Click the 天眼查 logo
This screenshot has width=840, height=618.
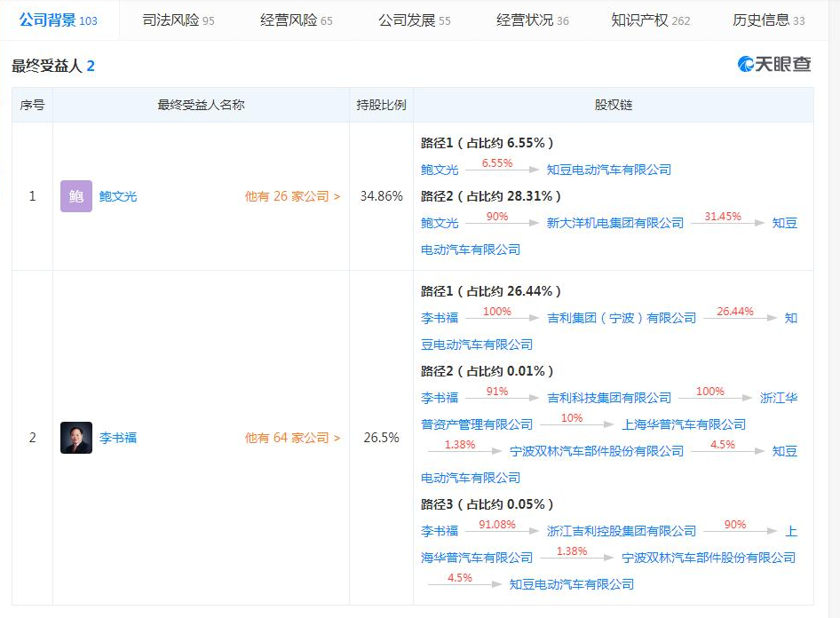(774, 64)
